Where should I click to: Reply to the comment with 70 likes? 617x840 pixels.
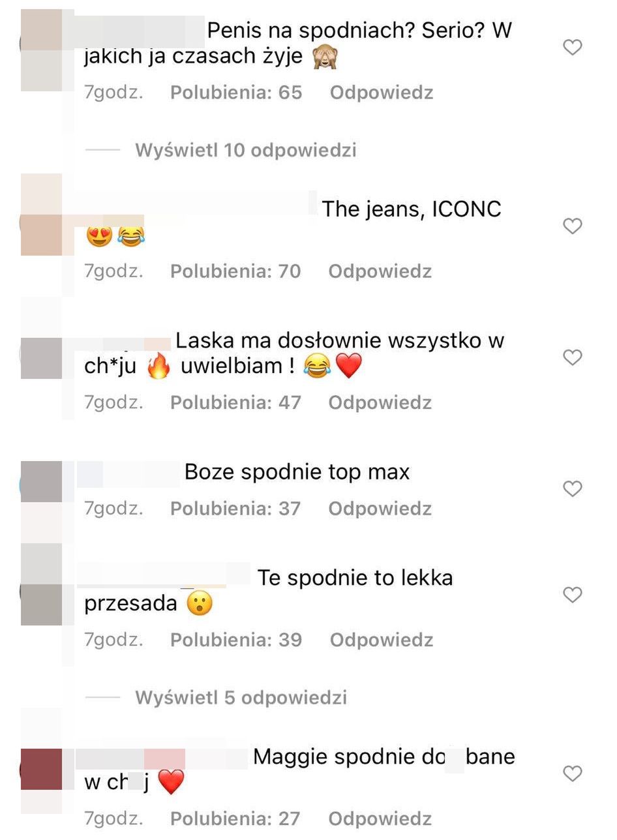coord(380,271)
